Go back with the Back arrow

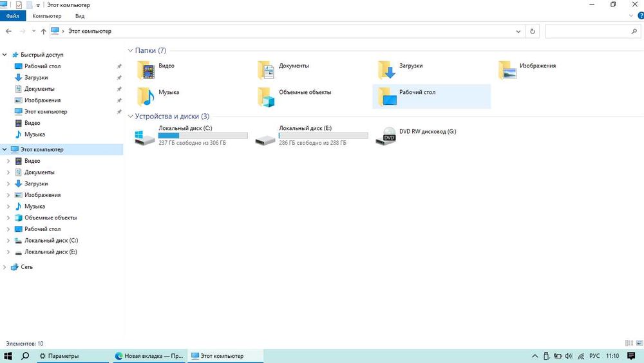point(8,31)
